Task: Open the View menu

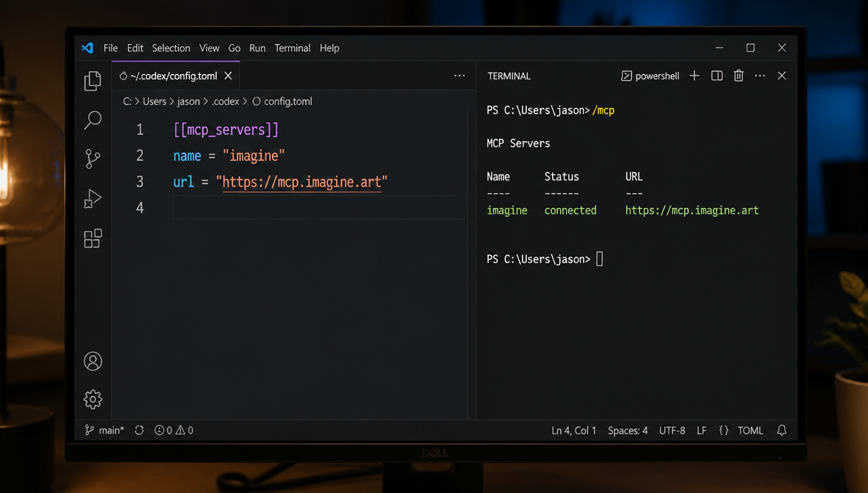Action: pos(209,48)
